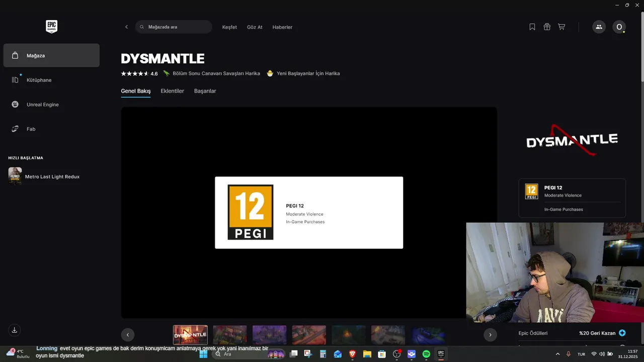Click In-Game Purchases text in rating panel
This screenshot has width=644, height=362.
coord(563,209)
